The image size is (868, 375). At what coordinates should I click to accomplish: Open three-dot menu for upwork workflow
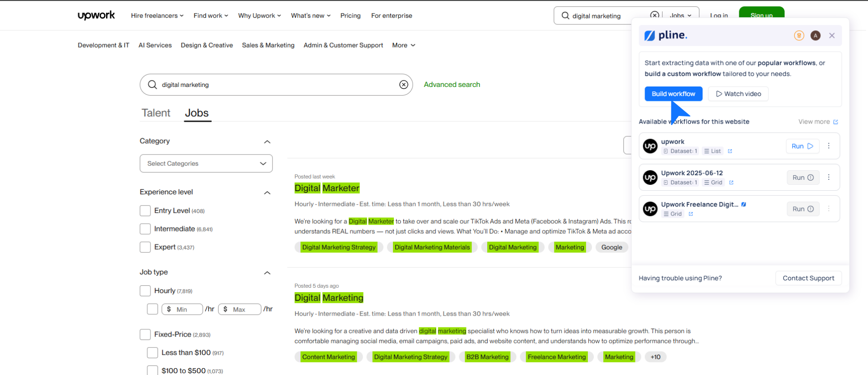(x=829, y=146)
